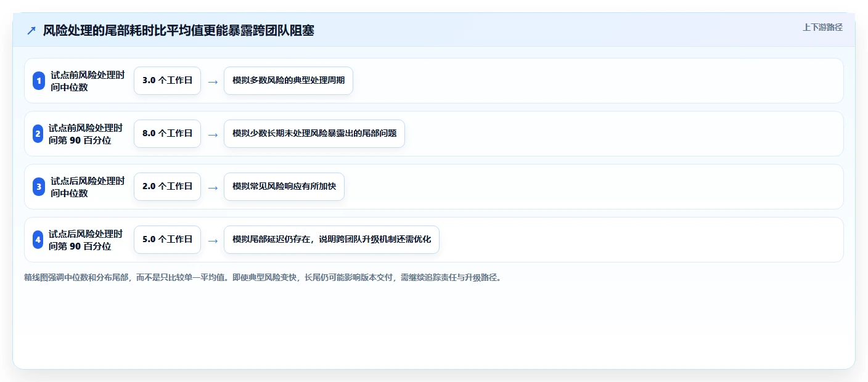This screenshot has height=382, width=868.
Task: Click the arrow after 2.0 个工作日
Action: pyautogui.click(x=213, y=187)
